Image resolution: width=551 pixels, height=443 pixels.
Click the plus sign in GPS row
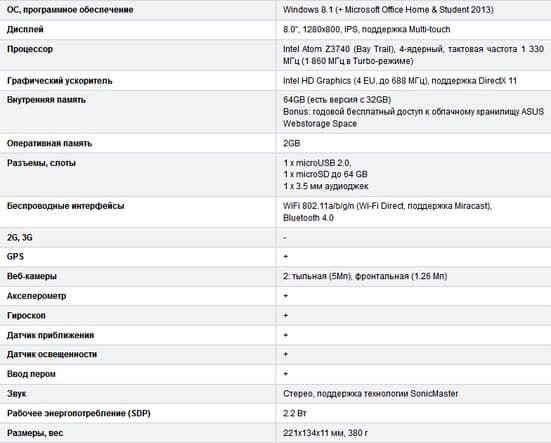286,257
